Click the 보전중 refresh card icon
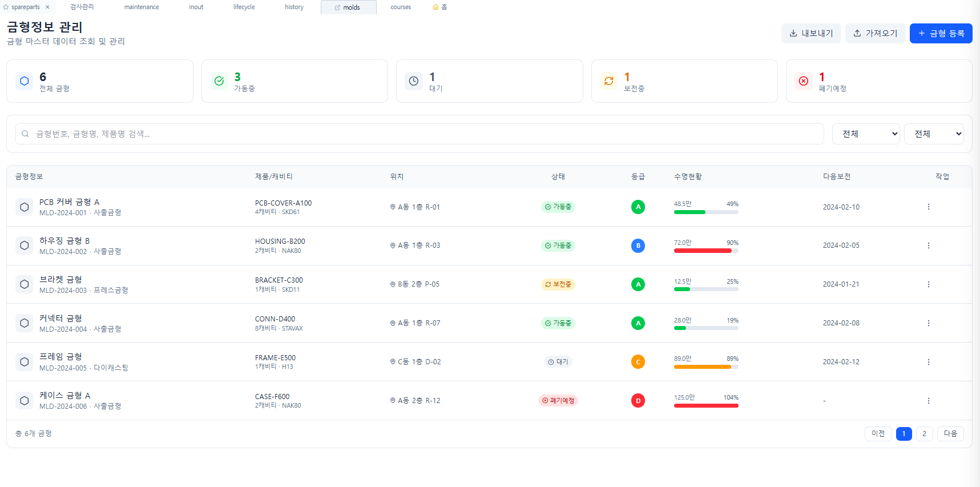The width and height of the screenshot is (980, 487). click(609, 81)
